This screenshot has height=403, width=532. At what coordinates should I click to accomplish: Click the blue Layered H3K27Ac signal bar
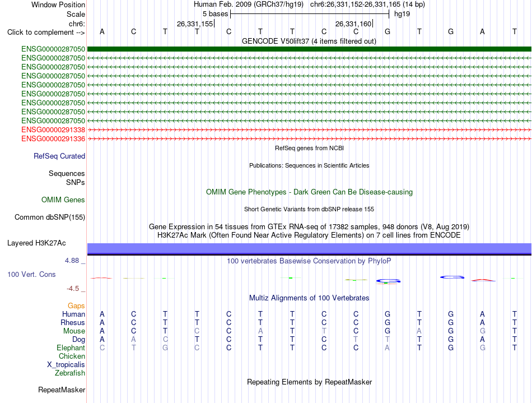coord(309,249)
